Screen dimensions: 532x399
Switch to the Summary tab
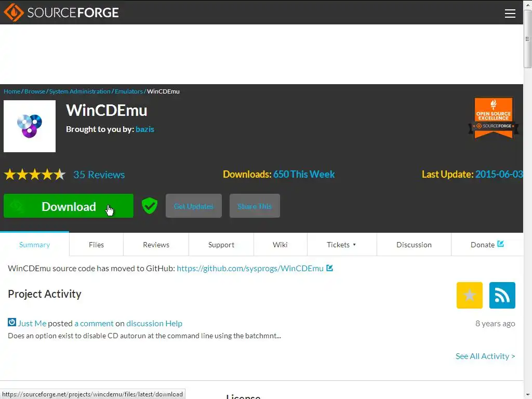pos(35,245)
